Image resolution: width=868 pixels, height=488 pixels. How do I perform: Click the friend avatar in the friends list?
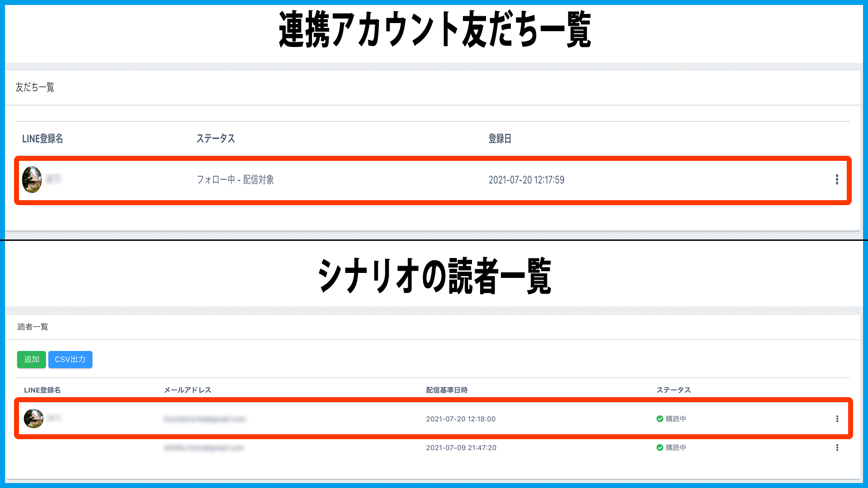[x=32, y=179]
